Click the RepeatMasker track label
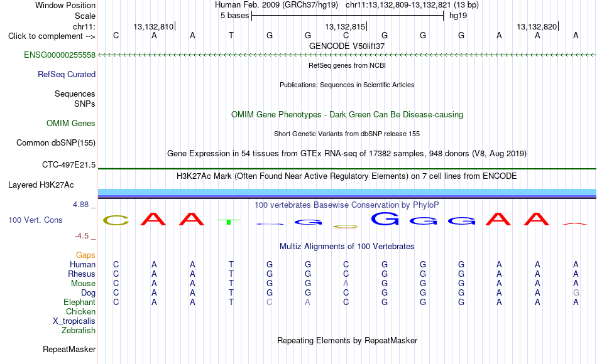 coord(69,349)
